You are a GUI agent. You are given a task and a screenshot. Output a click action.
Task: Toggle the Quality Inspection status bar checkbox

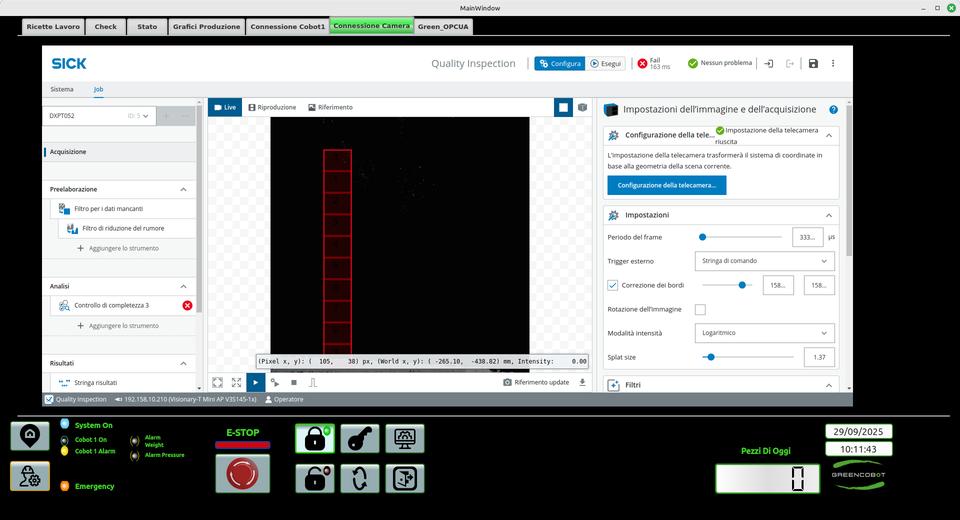49,399
